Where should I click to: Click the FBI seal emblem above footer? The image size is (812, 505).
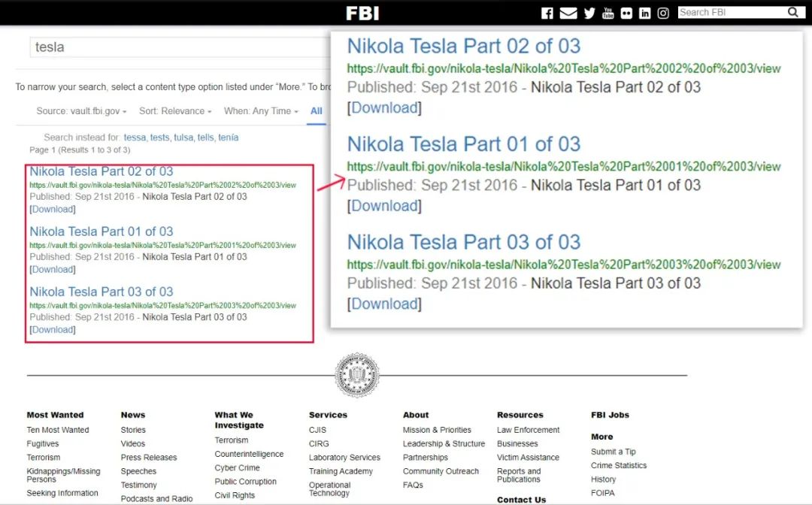[x=357, y=375]
